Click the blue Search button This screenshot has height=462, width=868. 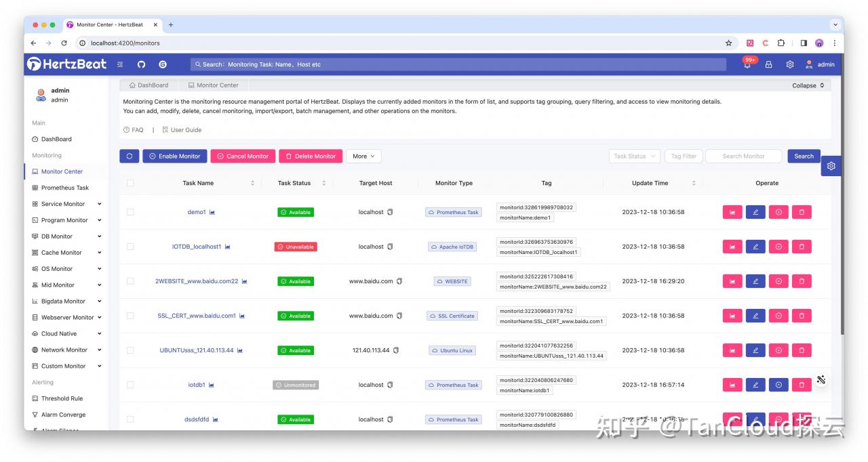click(804, 156)
